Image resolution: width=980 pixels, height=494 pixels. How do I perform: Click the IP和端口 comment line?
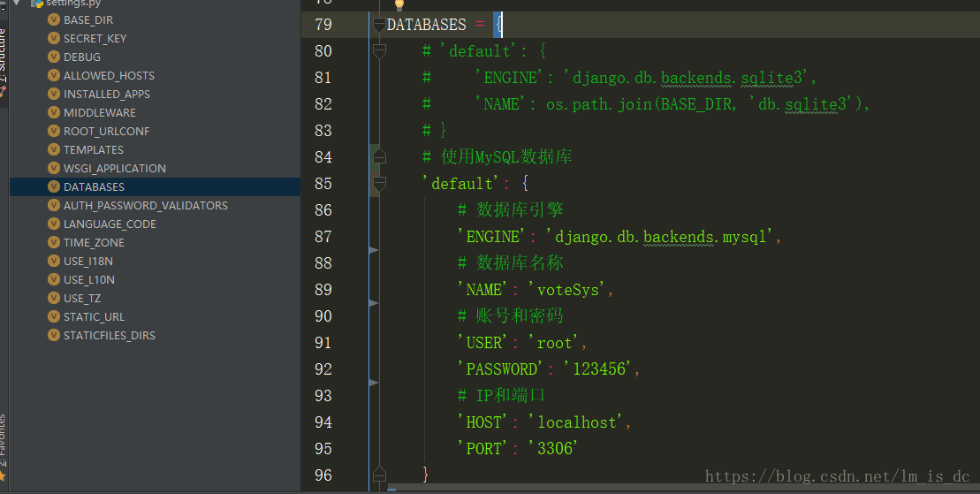coord(501,396)
